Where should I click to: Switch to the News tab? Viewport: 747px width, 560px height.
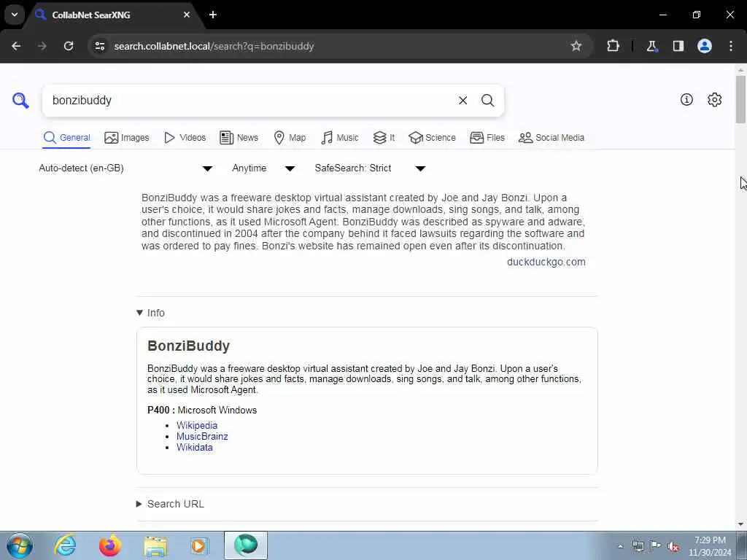[239, 138]
